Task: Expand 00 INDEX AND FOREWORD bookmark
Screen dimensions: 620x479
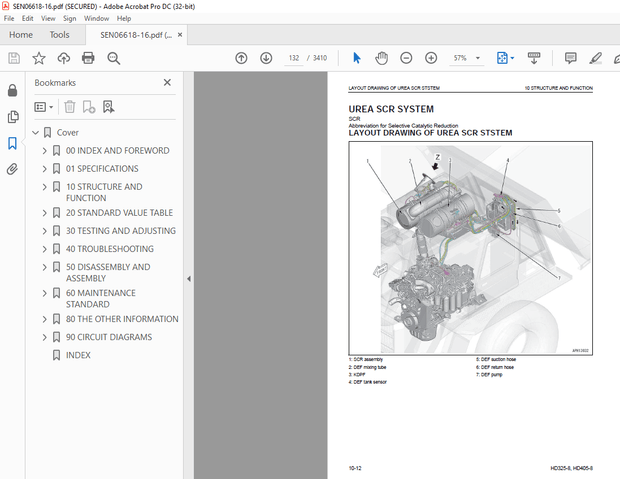Action: [x=44, y=151]
